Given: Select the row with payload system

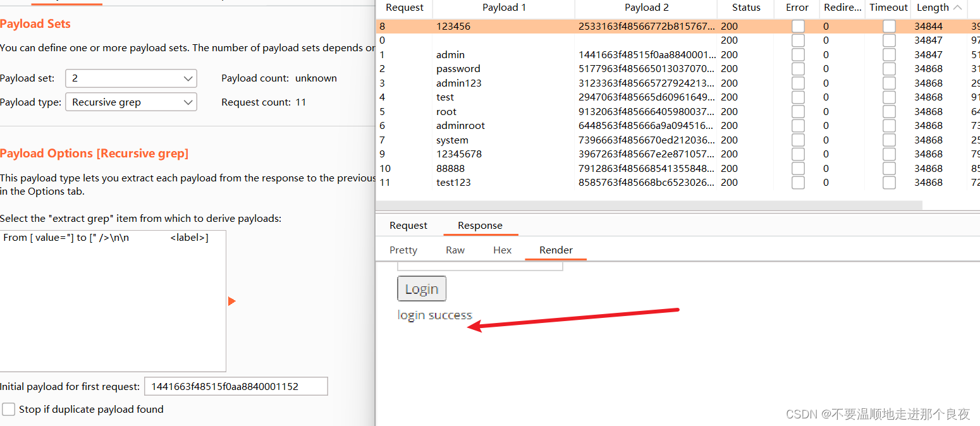Looking at the screenshot, I should coord(678,140).
